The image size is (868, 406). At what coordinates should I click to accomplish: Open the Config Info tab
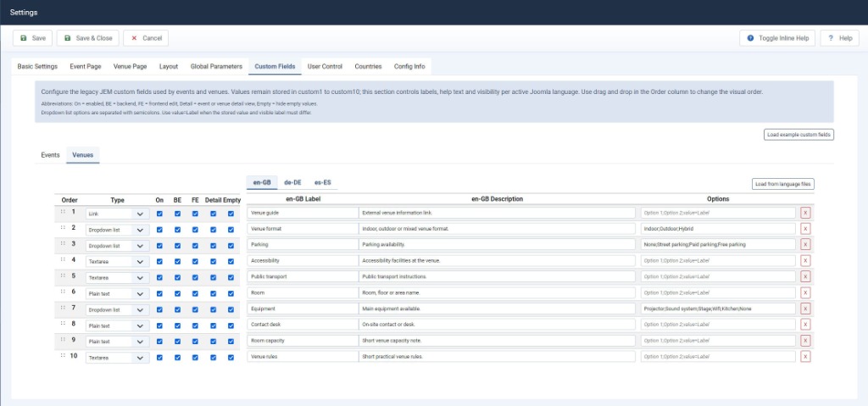[x=409, y=66]
